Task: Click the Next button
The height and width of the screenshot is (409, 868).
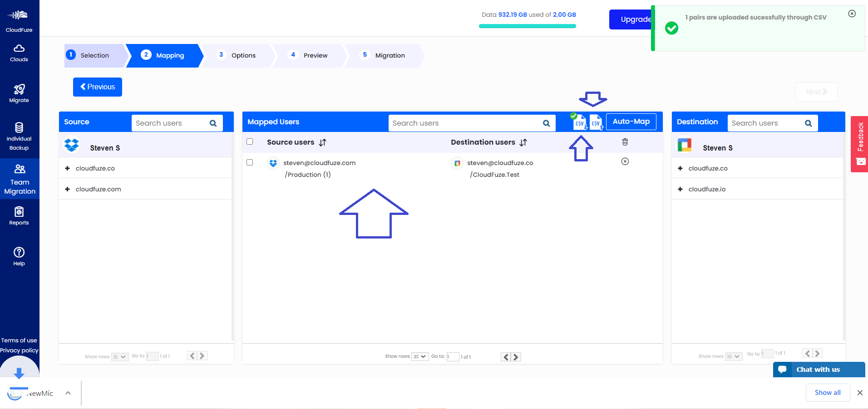Action: [816, 92]
